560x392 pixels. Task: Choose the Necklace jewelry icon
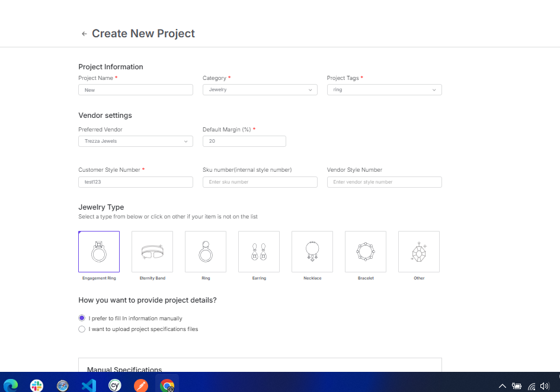point(312,252)
